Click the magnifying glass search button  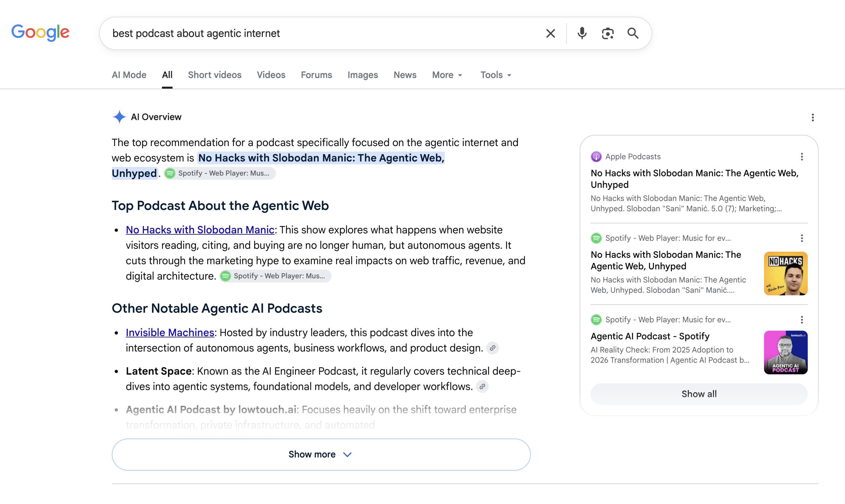pyautogui.click(x=633, y=33)
